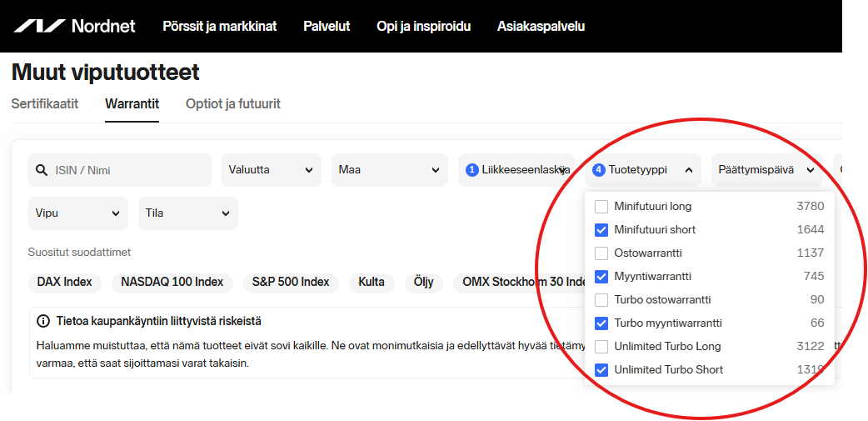Select the Warrantit tab
Viewport: 868px width, 421px height.
pos(132,104)
